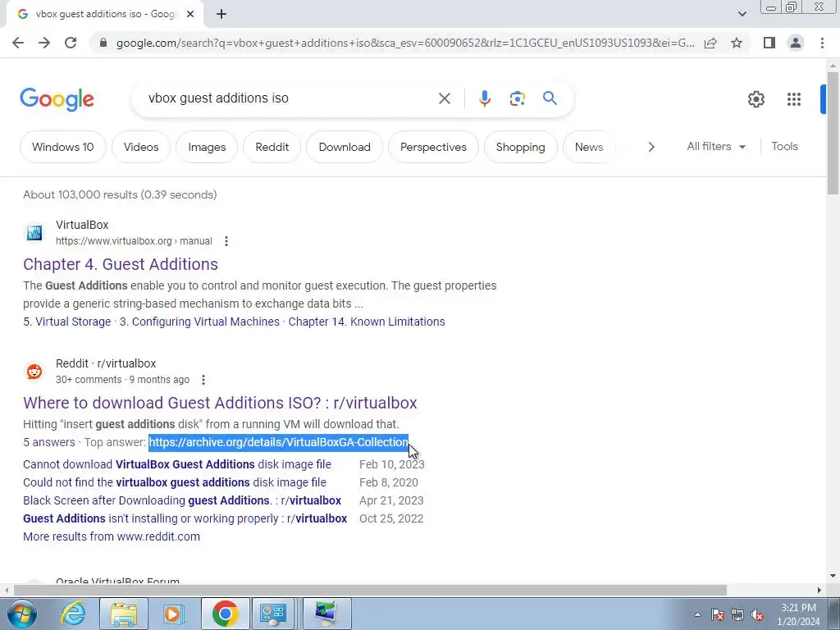Viewport: 840px width, 630px height.
Task: Open site info via the padlock icon
Action: click(103, 43)
